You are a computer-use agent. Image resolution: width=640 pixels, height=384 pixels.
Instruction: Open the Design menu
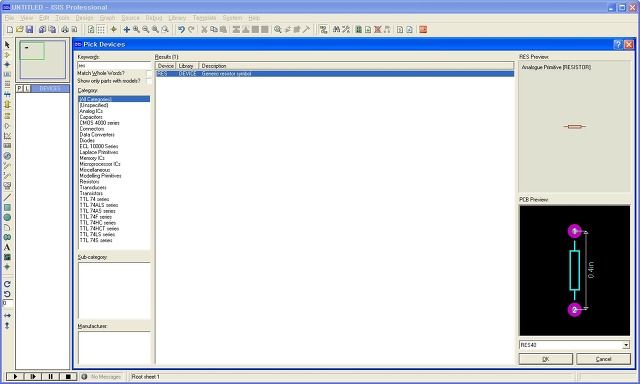(84, 18)
